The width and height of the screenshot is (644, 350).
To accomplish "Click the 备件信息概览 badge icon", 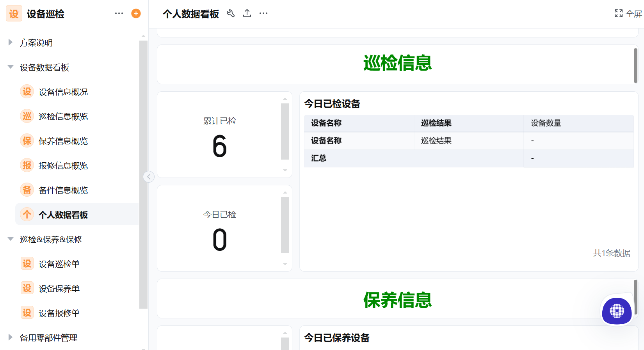I will [27, 190].
